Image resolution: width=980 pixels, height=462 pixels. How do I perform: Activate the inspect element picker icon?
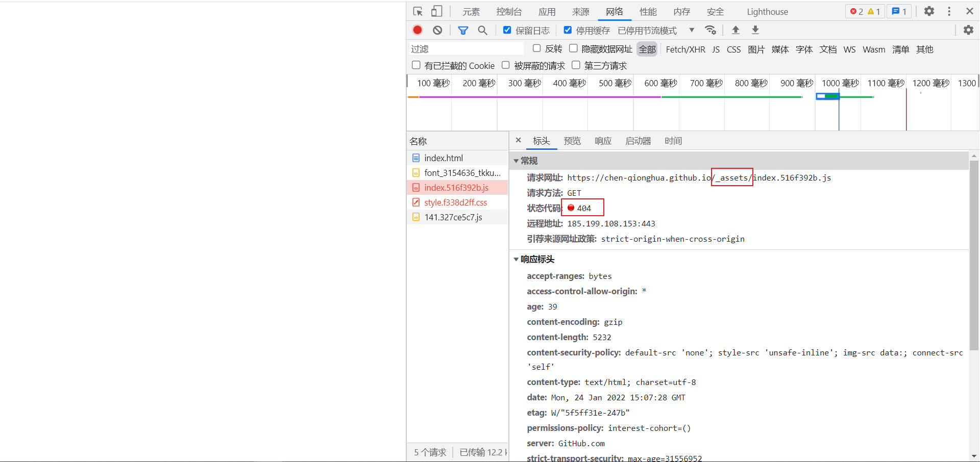(418, 11)
